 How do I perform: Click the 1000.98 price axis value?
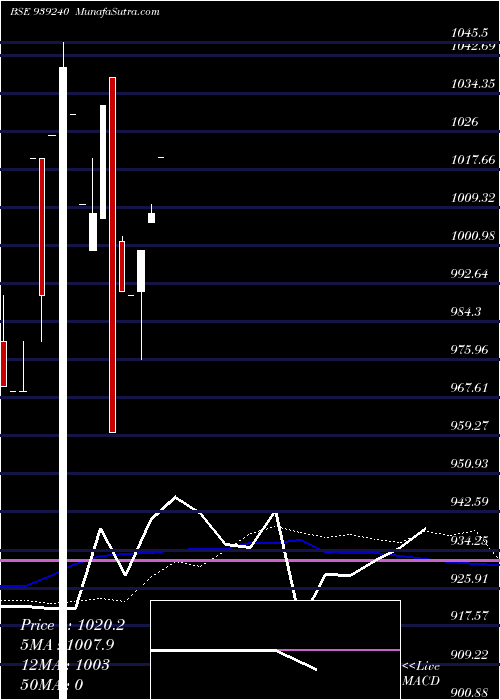pos(473,235)
